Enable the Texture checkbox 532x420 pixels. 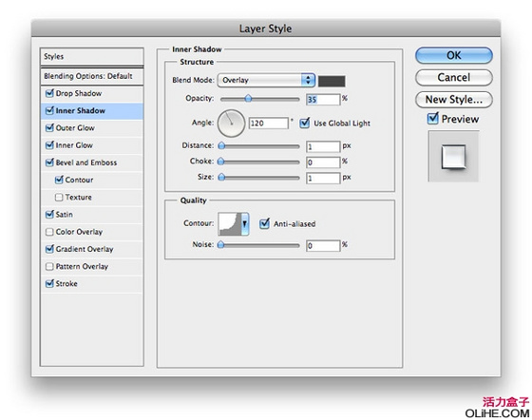(x=59, y=197)
